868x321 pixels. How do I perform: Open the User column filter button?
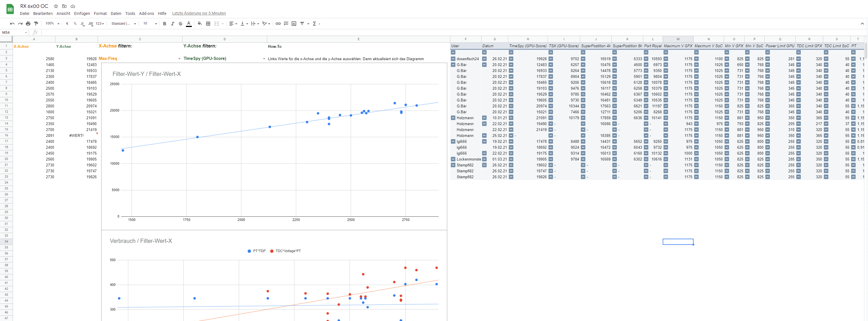[453, 52]
